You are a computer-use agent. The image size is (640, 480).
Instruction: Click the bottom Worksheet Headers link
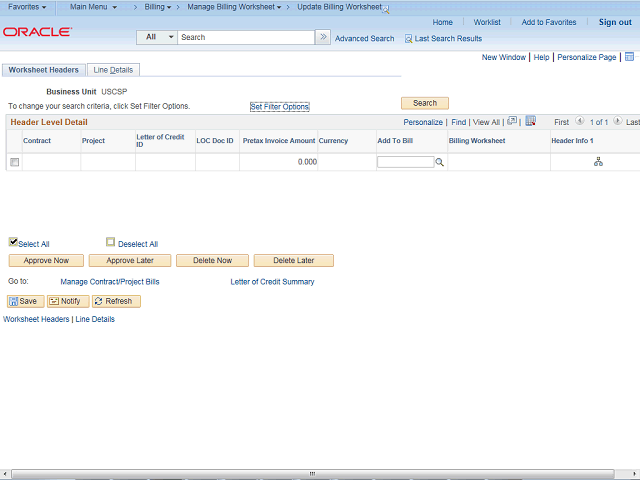pos(36,319)
